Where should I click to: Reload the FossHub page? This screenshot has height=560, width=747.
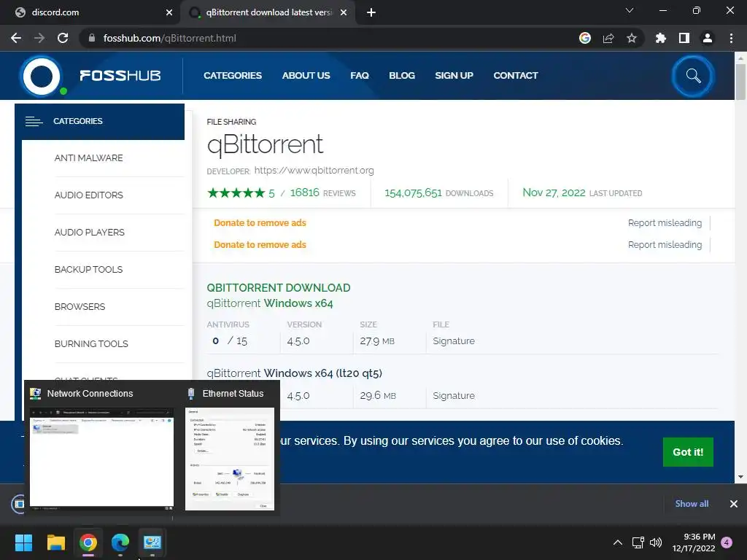click(x=63, y=38)
